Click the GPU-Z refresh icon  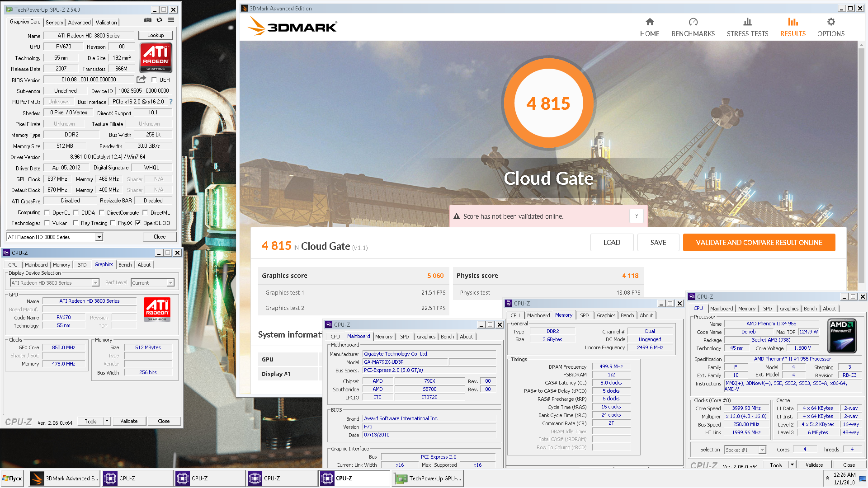(x=159, y=20)
